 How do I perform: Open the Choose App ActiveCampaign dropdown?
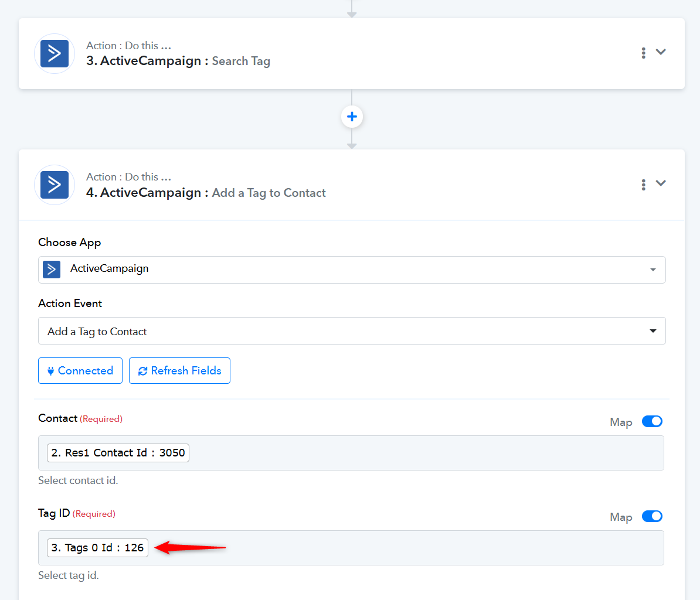tap(352, 270)
